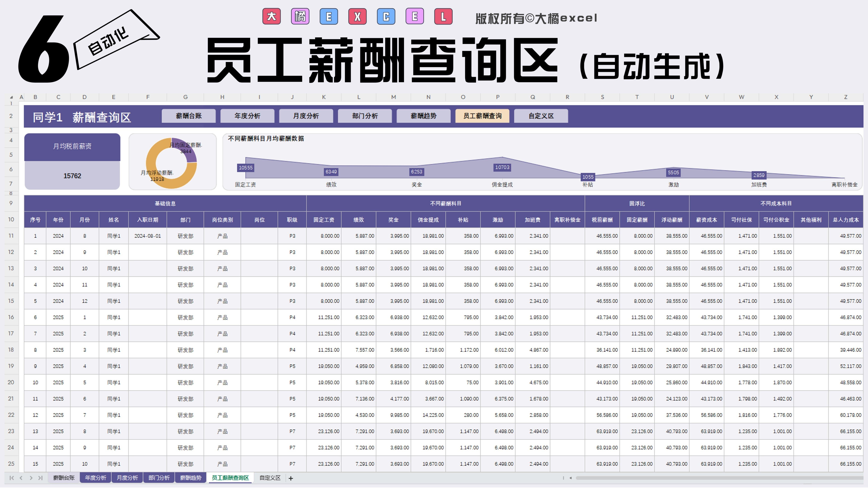This screenshot has height=488, width=868.
Task: Click the 同学1 薪酬查询区 title cell
Action: click(x=82, y=117)
